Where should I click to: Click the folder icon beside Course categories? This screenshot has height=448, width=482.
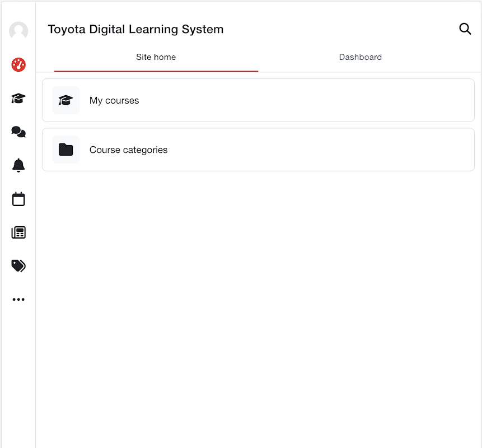pyautogui.click(x=66, y=150)
